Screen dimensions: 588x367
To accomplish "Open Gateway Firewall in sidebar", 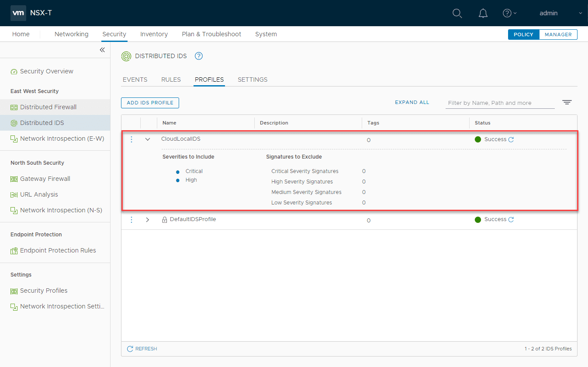I will click(x=45, y=179).
